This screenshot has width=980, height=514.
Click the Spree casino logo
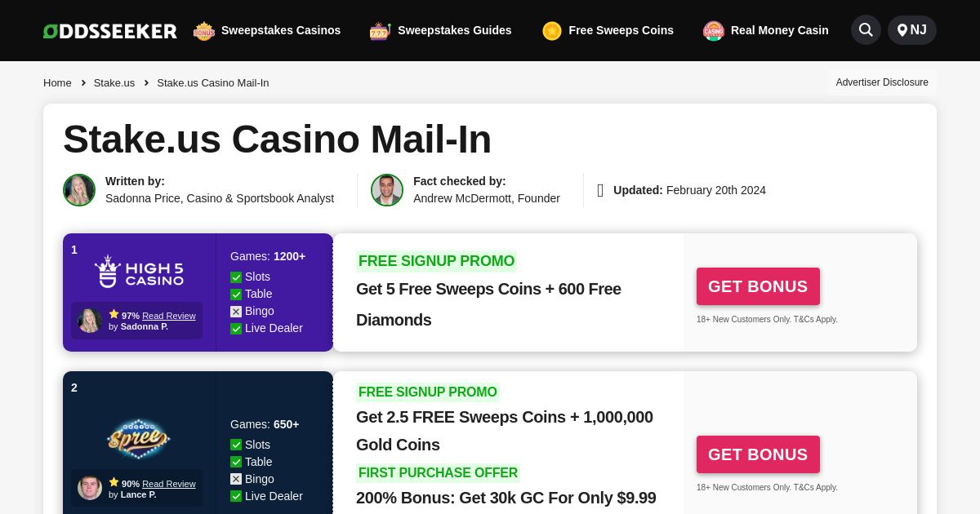[139, 439]
